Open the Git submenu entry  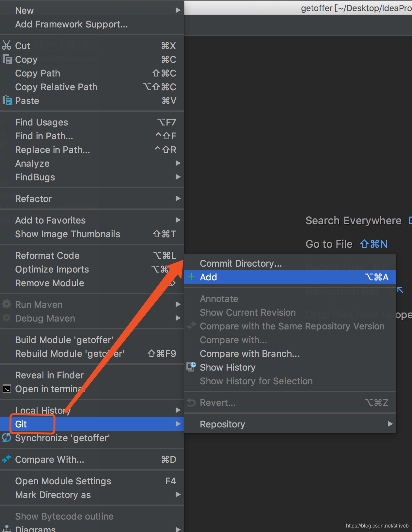click(x=92, y=424)
